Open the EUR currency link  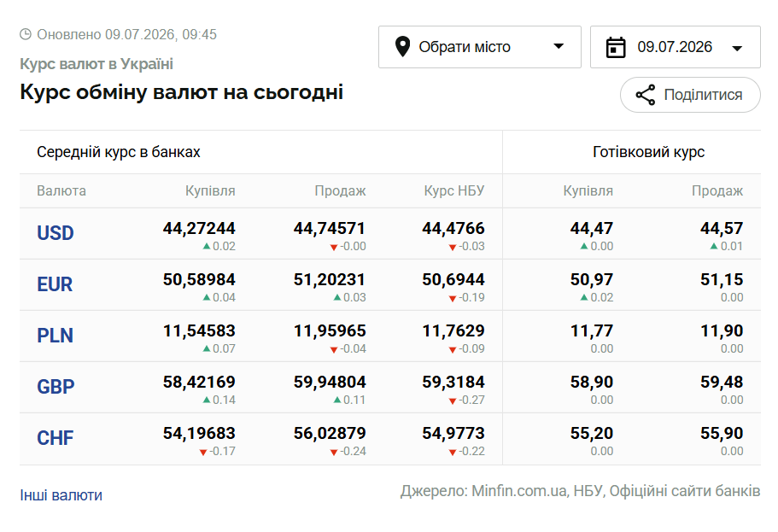click(55, 284)
